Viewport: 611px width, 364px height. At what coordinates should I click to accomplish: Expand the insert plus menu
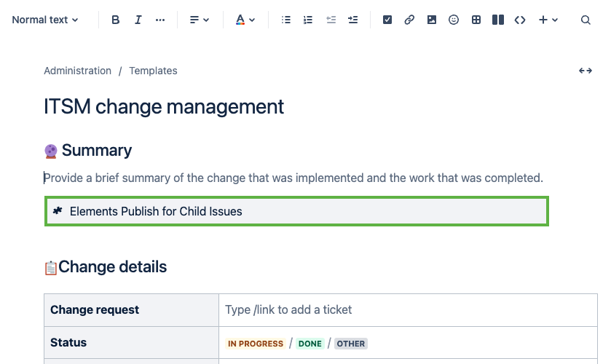[x=548, y=20]
